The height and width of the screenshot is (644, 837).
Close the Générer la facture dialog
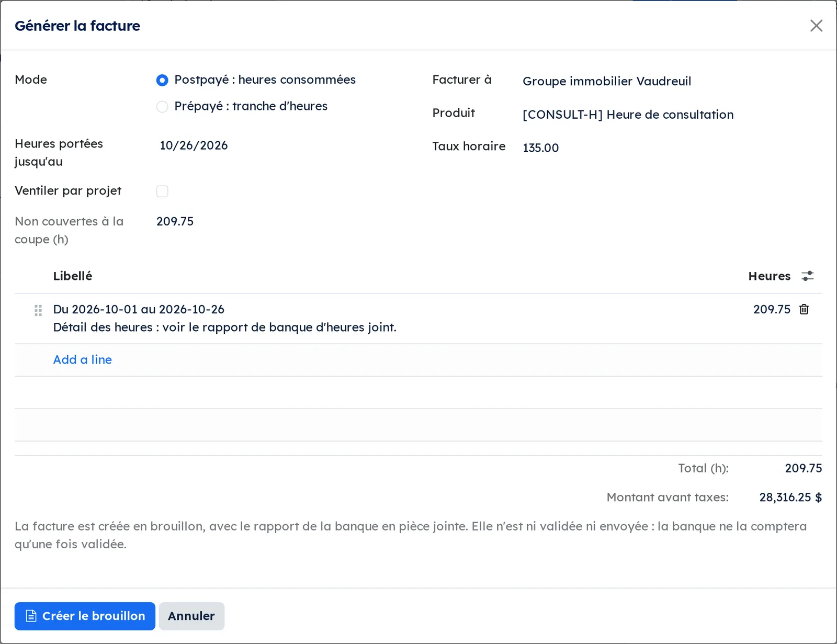[816, 26]
